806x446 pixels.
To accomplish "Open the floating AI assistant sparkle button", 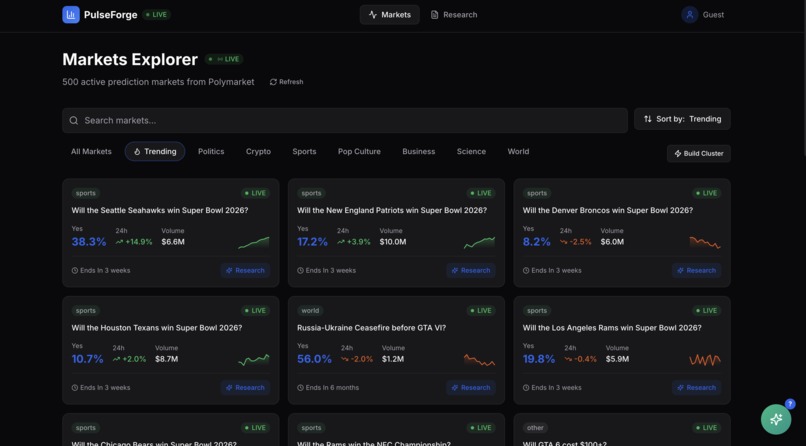I will click(x=776, y=419).
